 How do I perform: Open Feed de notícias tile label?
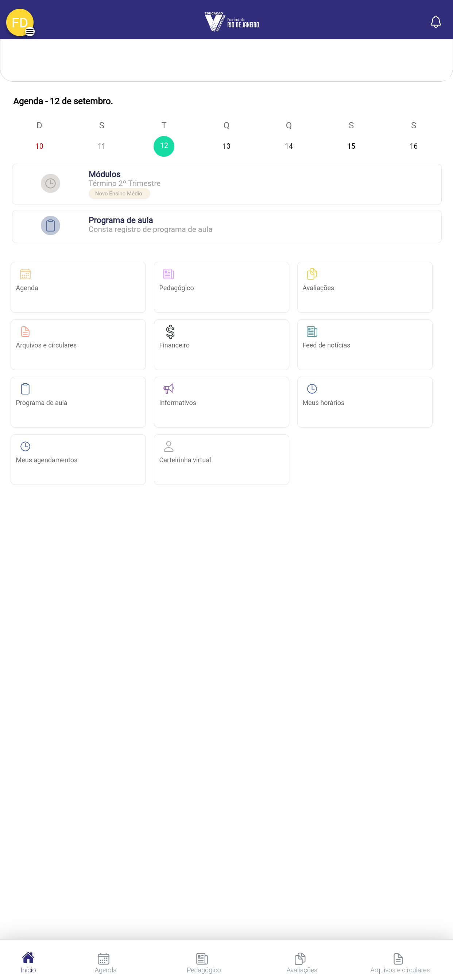[326, 345]
